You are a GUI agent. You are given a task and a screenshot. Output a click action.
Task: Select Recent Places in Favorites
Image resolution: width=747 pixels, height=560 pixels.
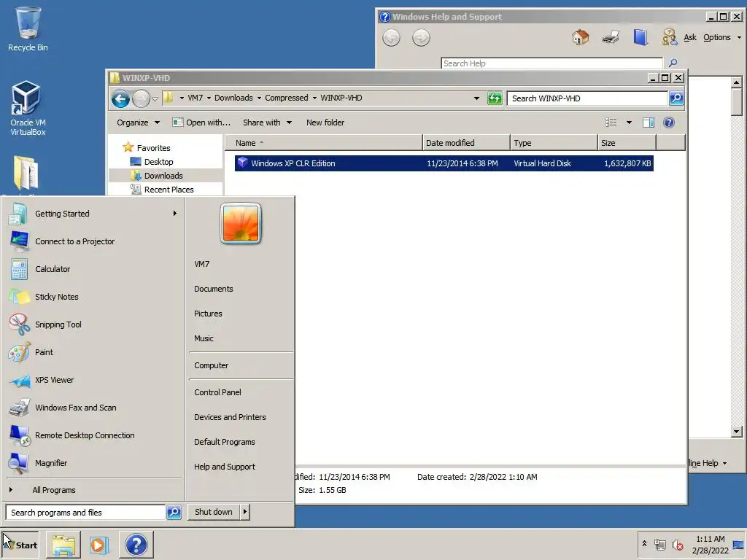point(169,190)
